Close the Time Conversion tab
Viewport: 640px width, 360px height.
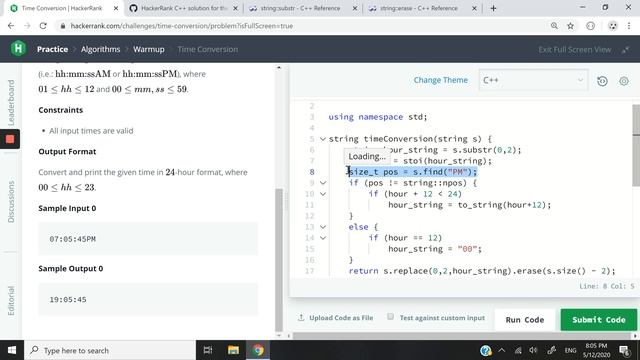coord(116,8)
